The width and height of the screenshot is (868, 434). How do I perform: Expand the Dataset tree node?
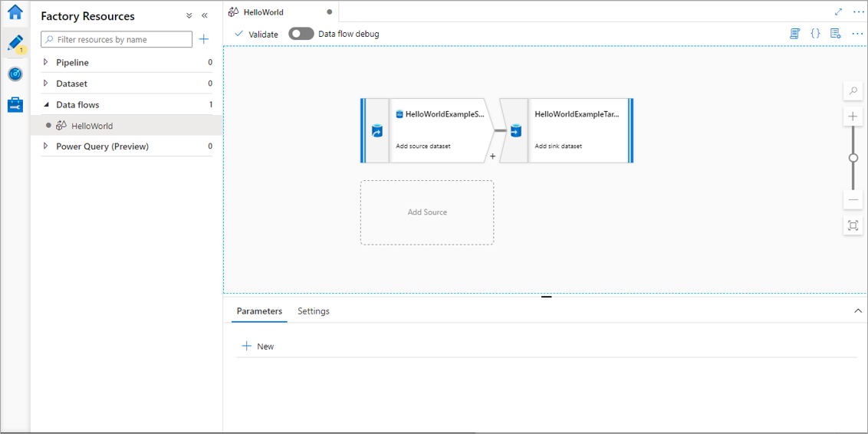pos(46,84)
